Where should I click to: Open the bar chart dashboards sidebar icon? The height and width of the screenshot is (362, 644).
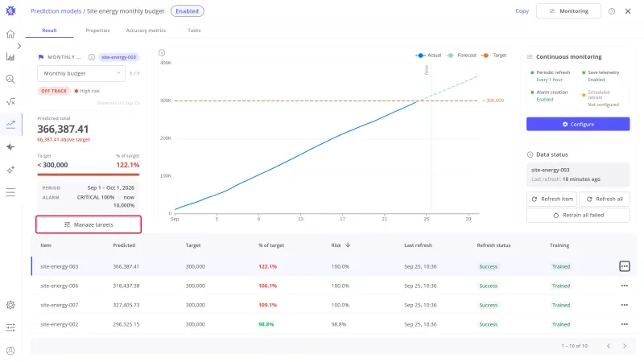click(x=10, y=56)
